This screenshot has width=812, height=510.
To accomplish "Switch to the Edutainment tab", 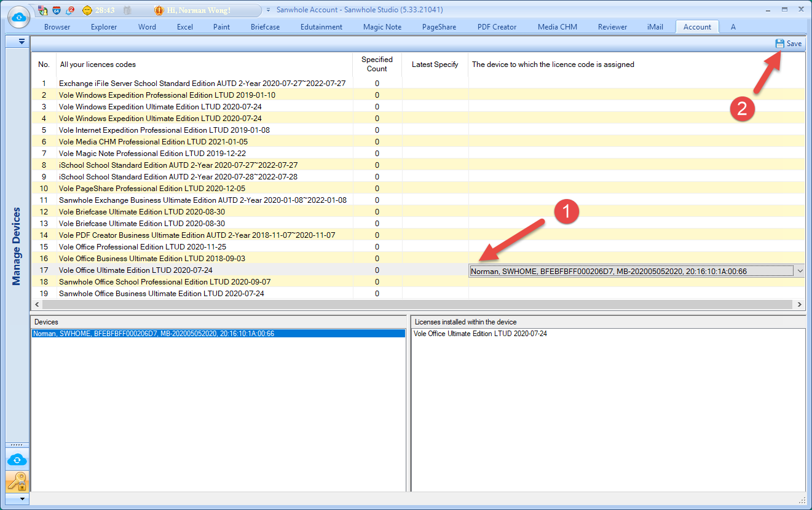I will coord(321,27).
